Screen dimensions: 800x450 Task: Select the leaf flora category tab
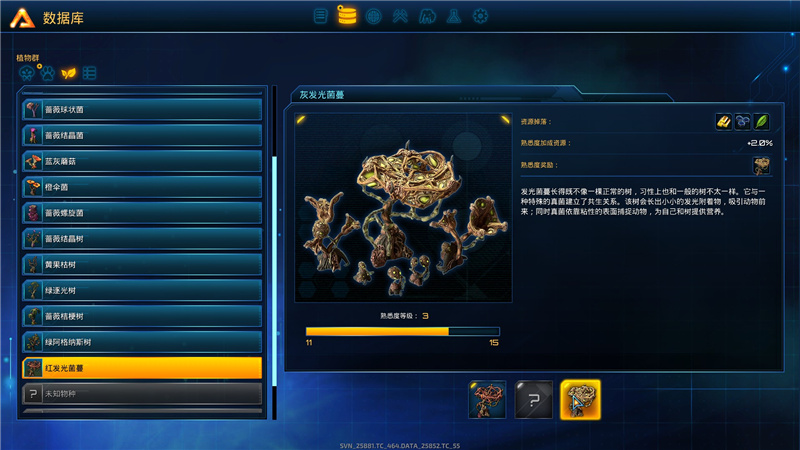(x=68, y=73)
